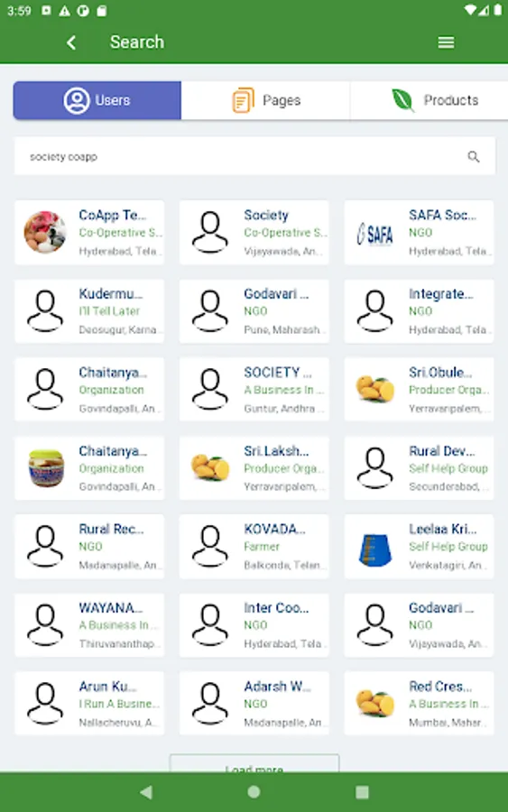This screenshot has height=812, width=508.
Task: Tap the SAFA logo thumbnail
Action: pyautogui.click(x=375, y=234)
